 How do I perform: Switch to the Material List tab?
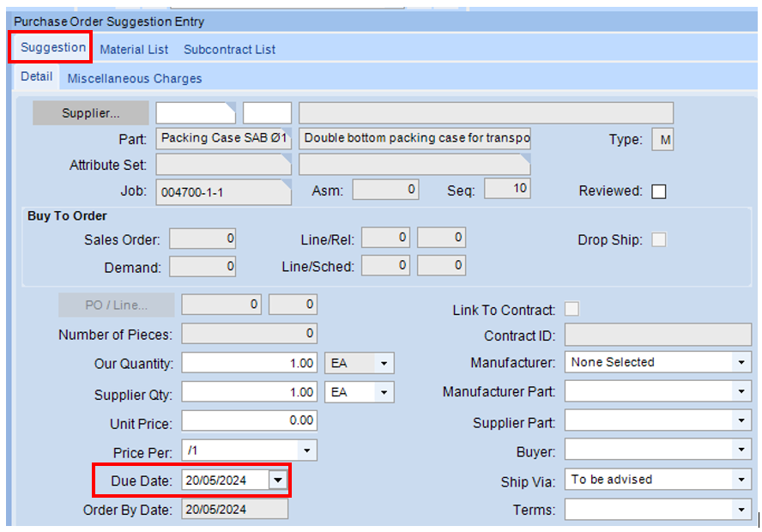[134, 49]
